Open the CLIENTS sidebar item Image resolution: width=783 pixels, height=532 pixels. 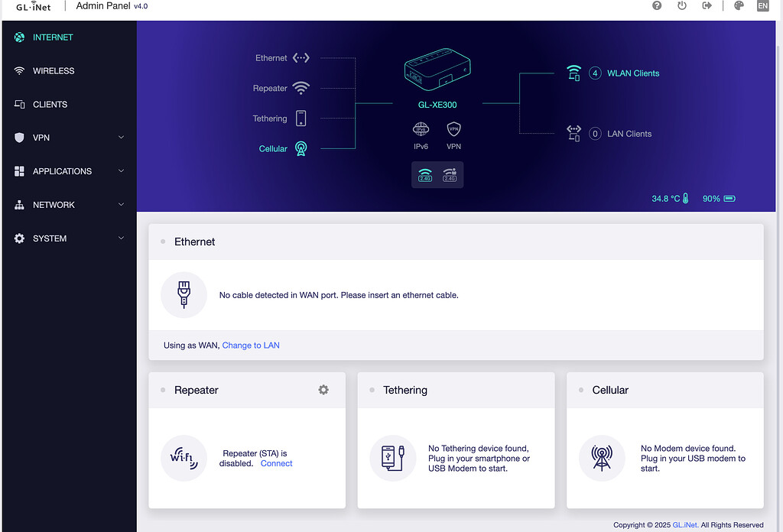coord(50,105)
